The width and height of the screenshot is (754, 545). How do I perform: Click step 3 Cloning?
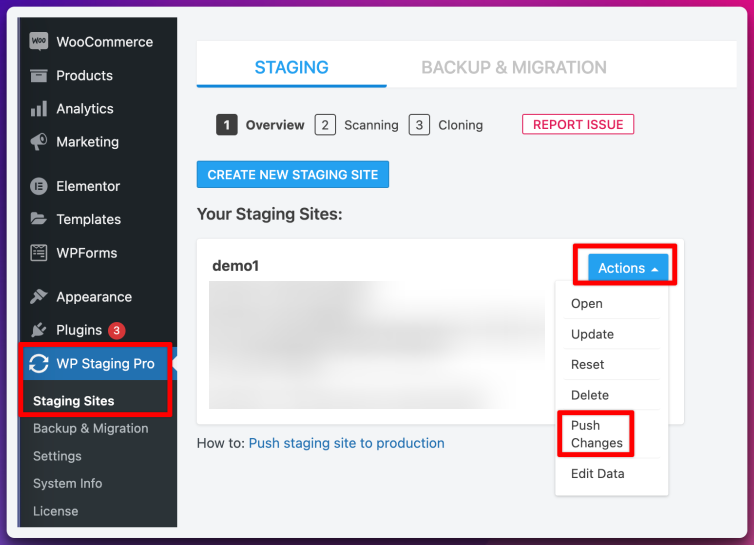coord(446,125)
